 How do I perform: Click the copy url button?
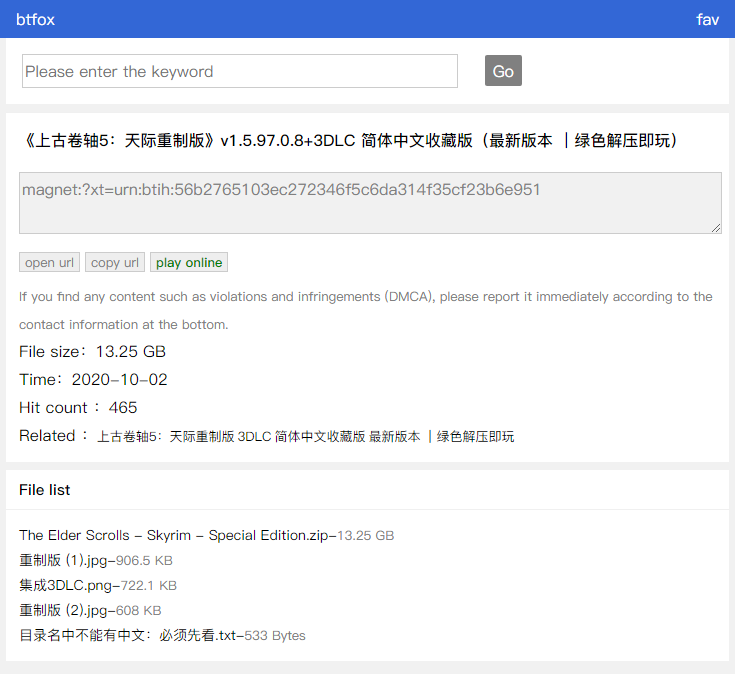[x=115, y=262]
